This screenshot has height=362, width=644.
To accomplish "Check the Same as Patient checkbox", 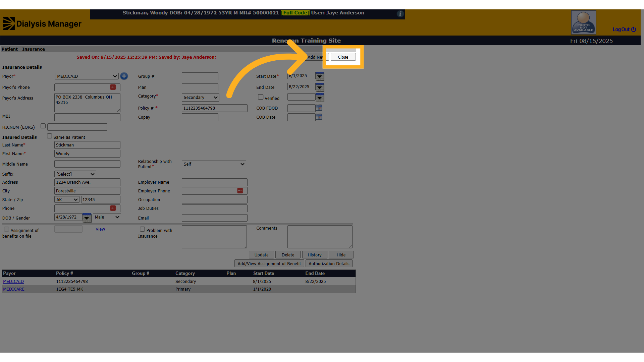I will 49,136.
